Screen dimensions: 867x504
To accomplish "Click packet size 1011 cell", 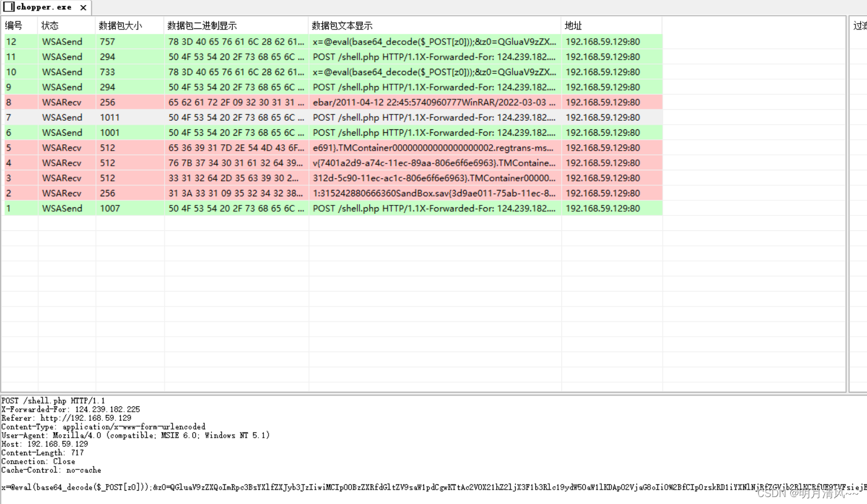I will point(110,117).
